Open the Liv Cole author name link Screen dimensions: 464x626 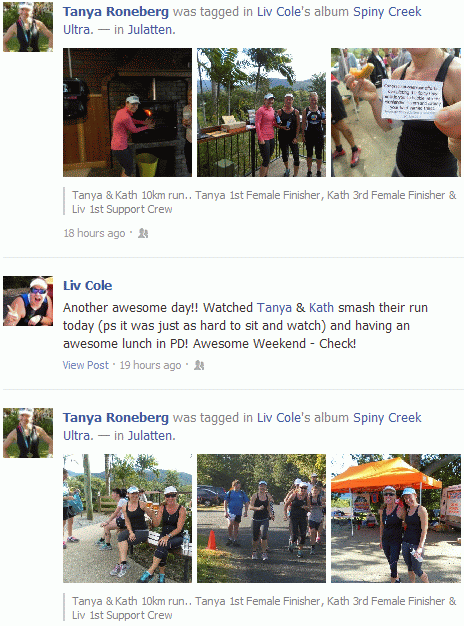(87, 285)
